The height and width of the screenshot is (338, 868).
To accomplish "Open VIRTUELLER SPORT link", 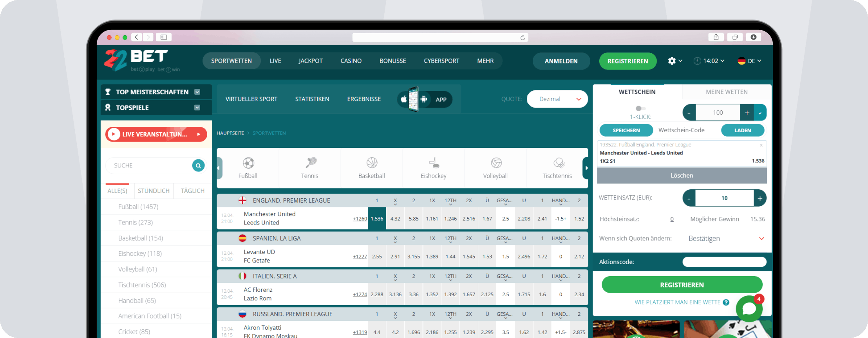I will 251,99.
